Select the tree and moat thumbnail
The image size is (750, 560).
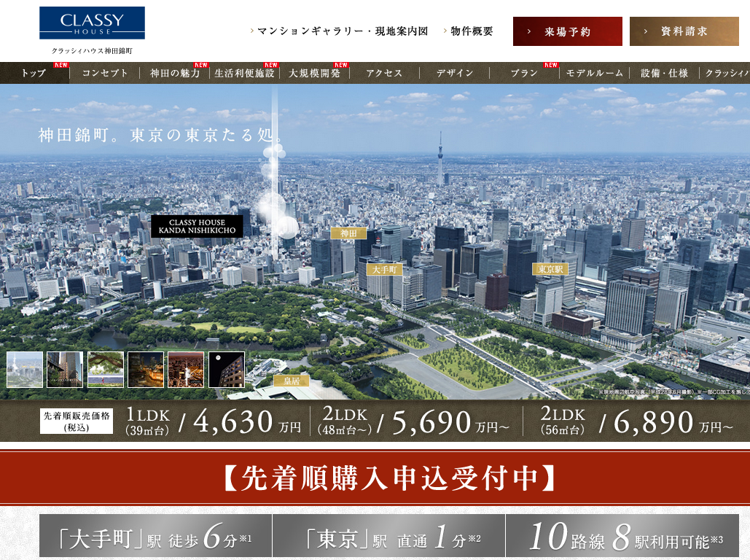pos(106,370)
